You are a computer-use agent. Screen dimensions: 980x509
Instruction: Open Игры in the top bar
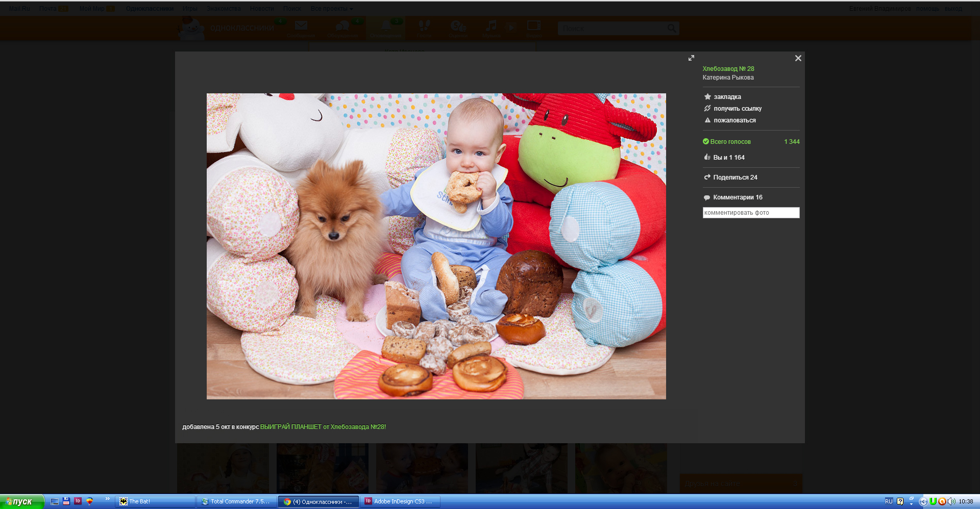(190, 9)
